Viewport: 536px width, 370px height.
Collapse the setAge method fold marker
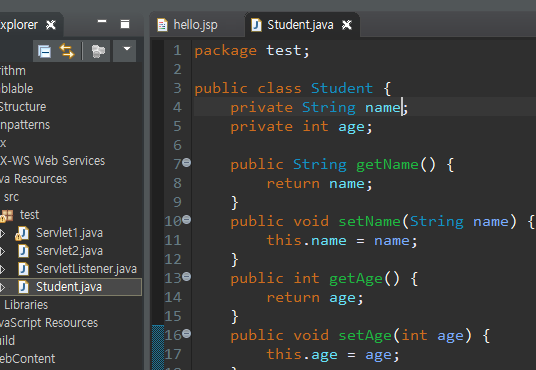186,333
